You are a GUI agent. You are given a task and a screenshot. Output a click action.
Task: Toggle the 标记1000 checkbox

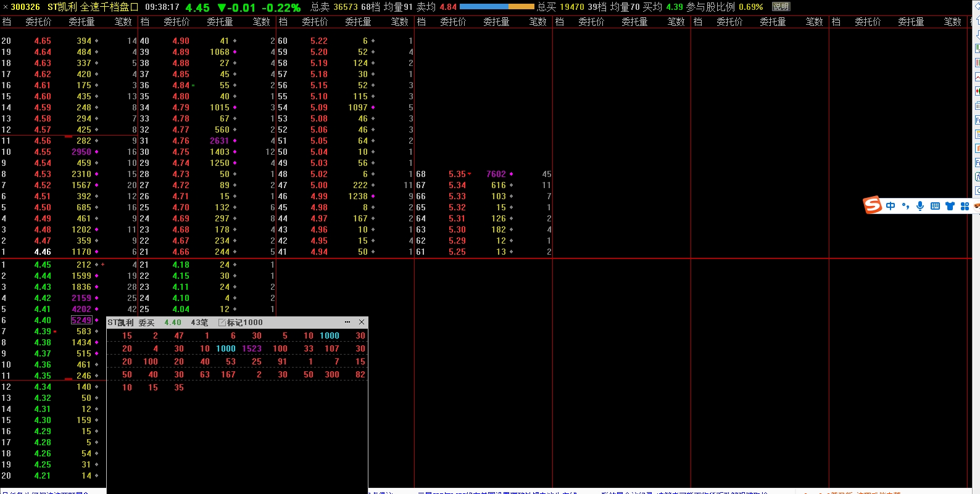pos(222,323)
